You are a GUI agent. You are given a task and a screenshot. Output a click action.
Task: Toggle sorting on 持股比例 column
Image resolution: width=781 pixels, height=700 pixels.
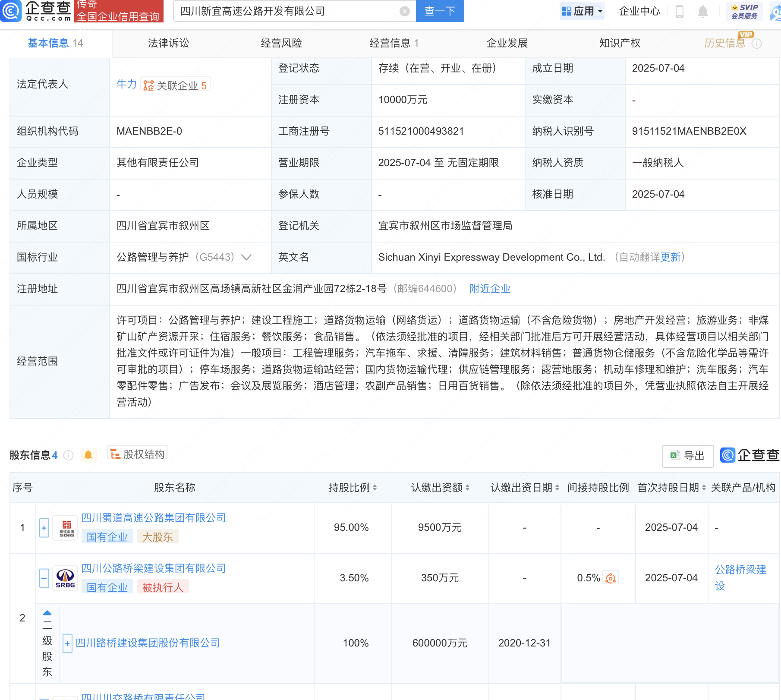[x=375, y=488]
